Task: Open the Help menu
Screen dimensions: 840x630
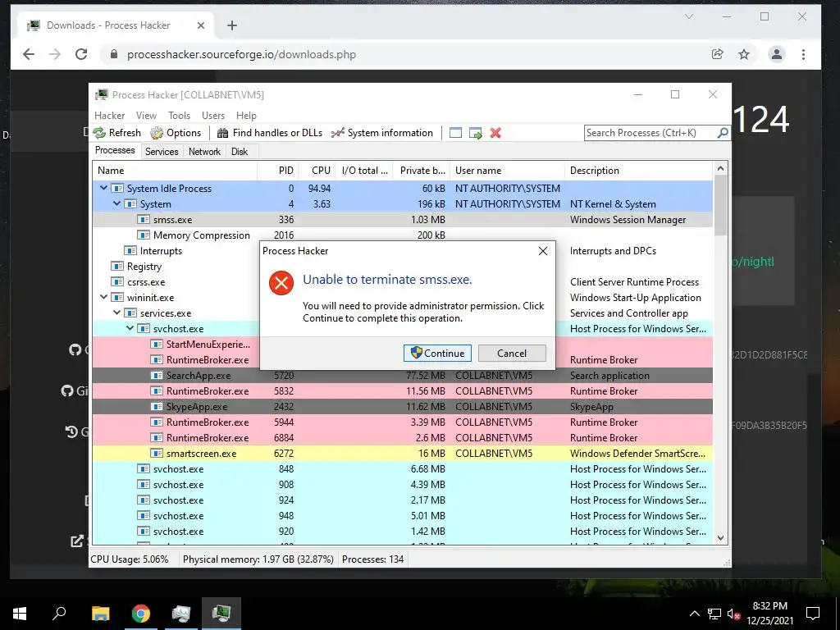Action: tap(246, 115)
